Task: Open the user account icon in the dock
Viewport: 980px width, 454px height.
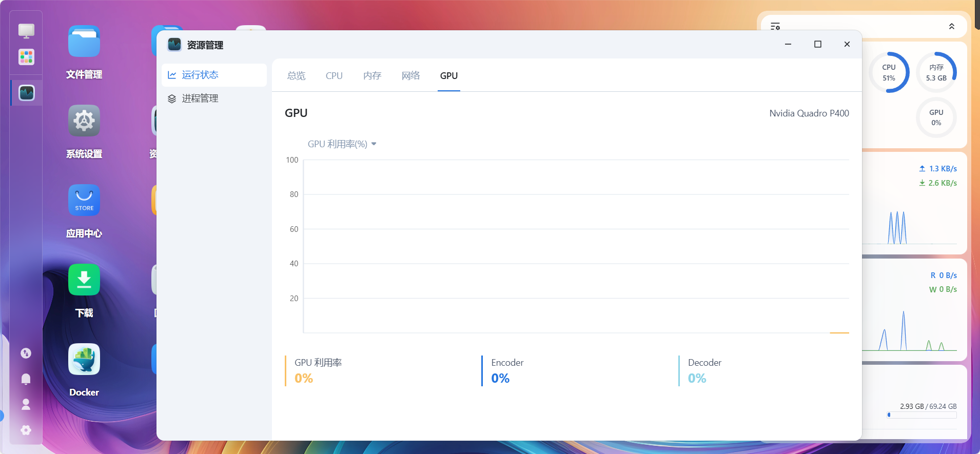Action: coord(26,404)
